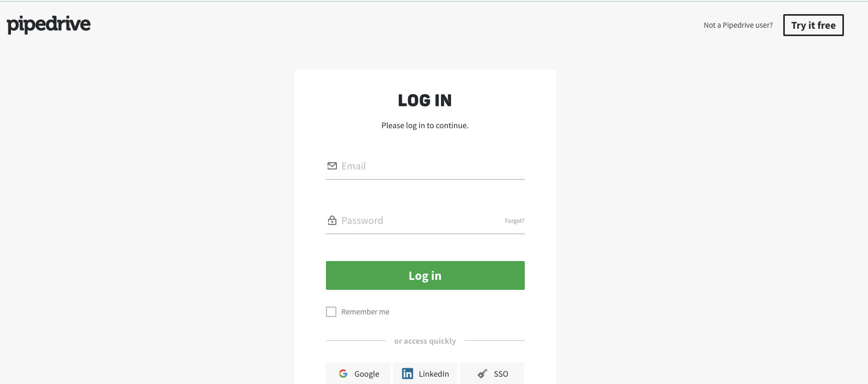Click the envelope icon beside Email
The image size is (868, 384).
click(x=332, y=166)
